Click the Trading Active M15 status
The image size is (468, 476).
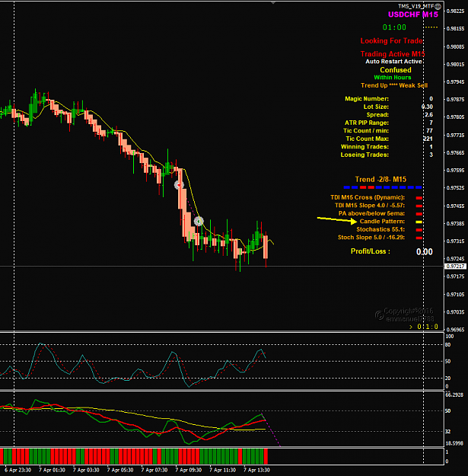pos(392,54)
